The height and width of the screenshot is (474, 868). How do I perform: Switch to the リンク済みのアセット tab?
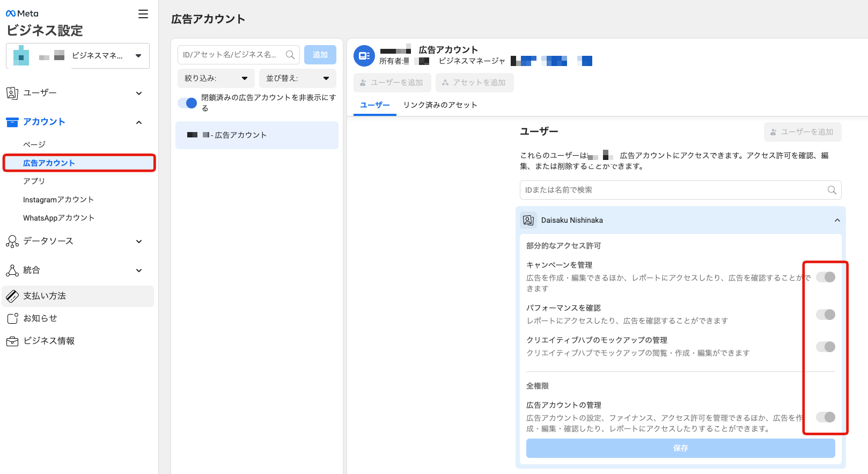(x=440, y=105)
